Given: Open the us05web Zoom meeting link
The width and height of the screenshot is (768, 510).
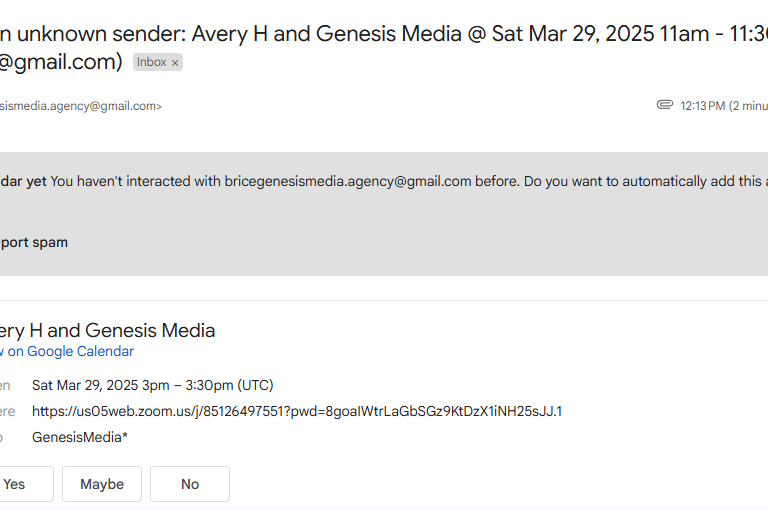Looking at the screenshot, I should (x=297, y=411).
